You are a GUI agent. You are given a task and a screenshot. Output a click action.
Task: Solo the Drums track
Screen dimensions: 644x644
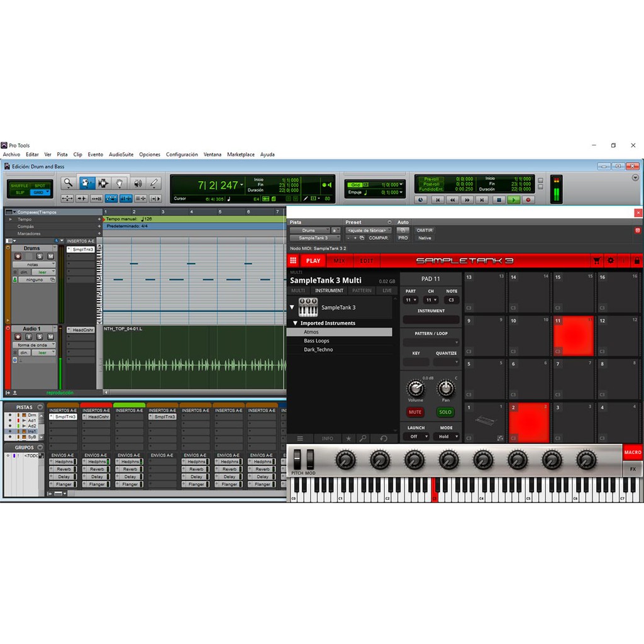click(40, 257)
